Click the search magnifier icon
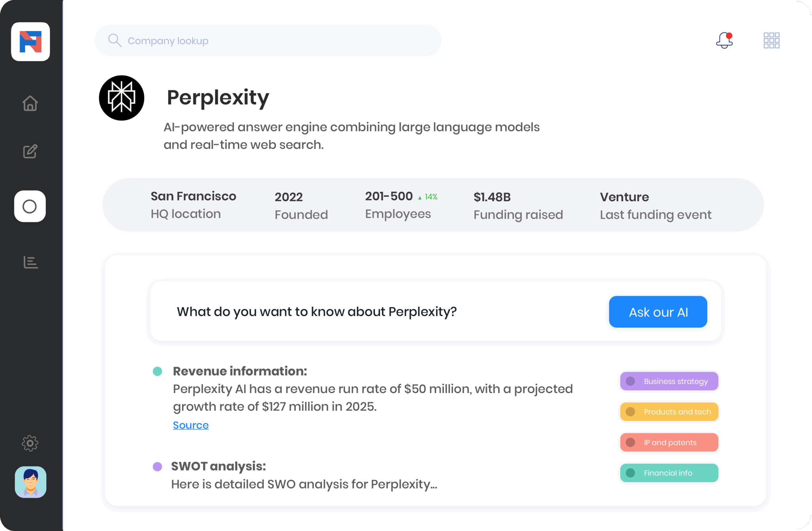The height and width of the screenshot is (531, 812). point(115,40)
